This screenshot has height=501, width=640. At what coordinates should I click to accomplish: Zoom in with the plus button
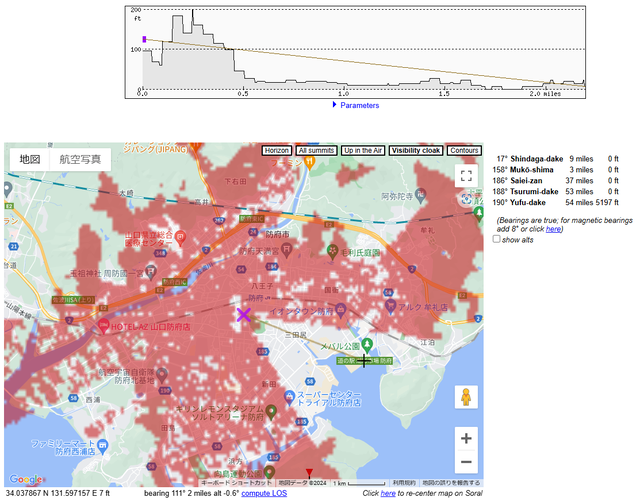point(466,439)
